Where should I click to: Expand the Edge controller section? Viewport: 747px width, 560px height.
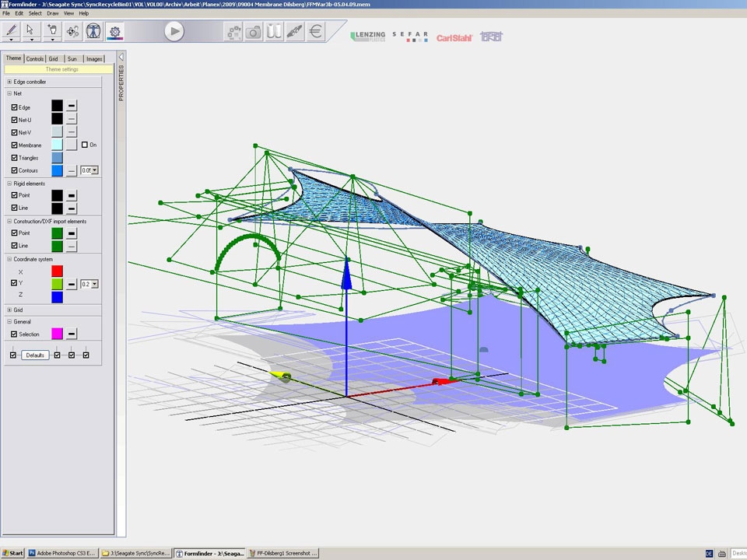[x=9, y=82]
